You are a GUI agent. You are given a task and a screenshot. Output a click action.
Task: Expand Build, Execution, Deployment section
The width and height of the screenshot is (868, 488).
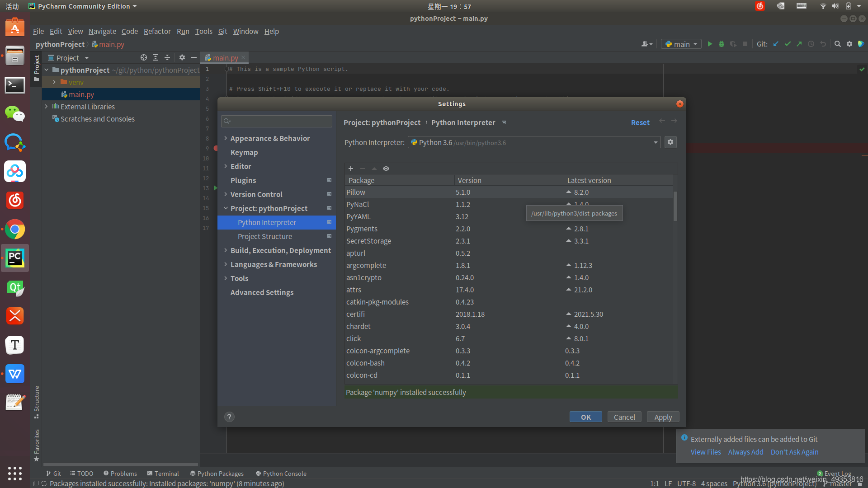[x=226, y=250]
